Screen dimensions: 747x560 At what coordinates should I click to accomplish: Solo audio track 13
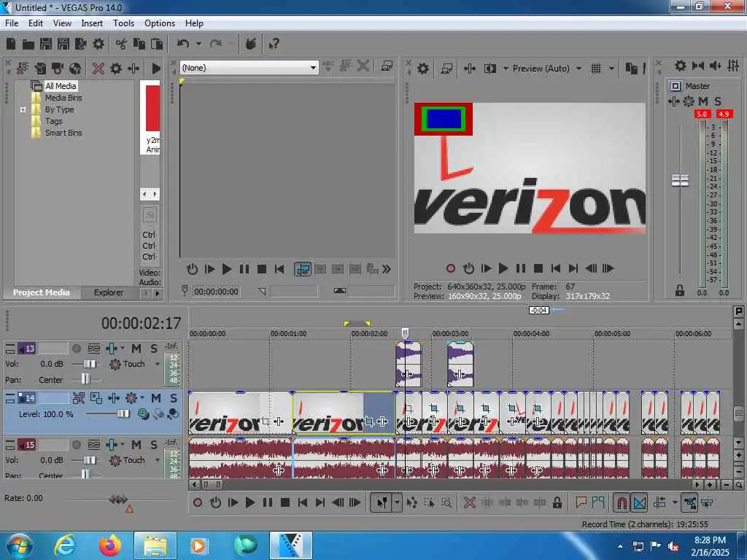coord(153,349)
